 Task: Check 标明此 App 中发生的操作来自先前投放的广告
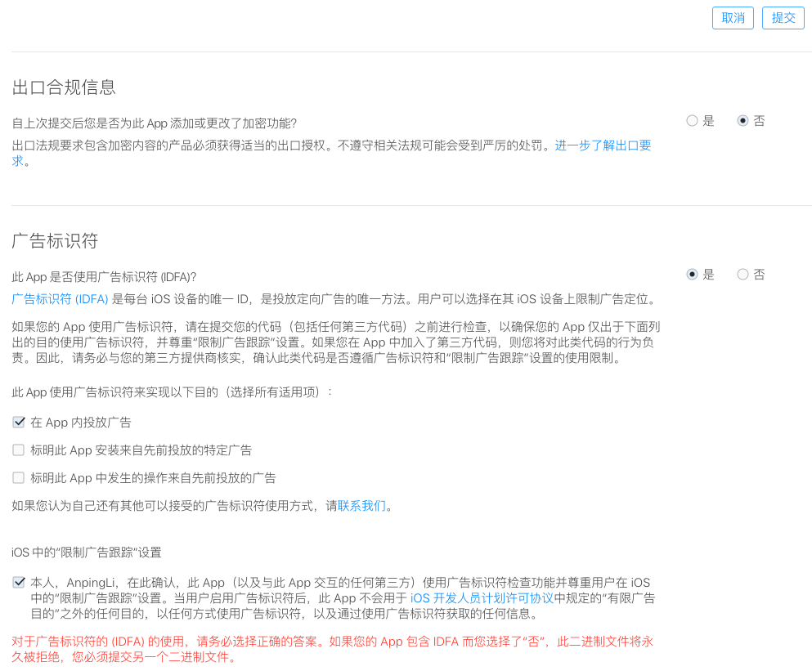click(18, 478)
